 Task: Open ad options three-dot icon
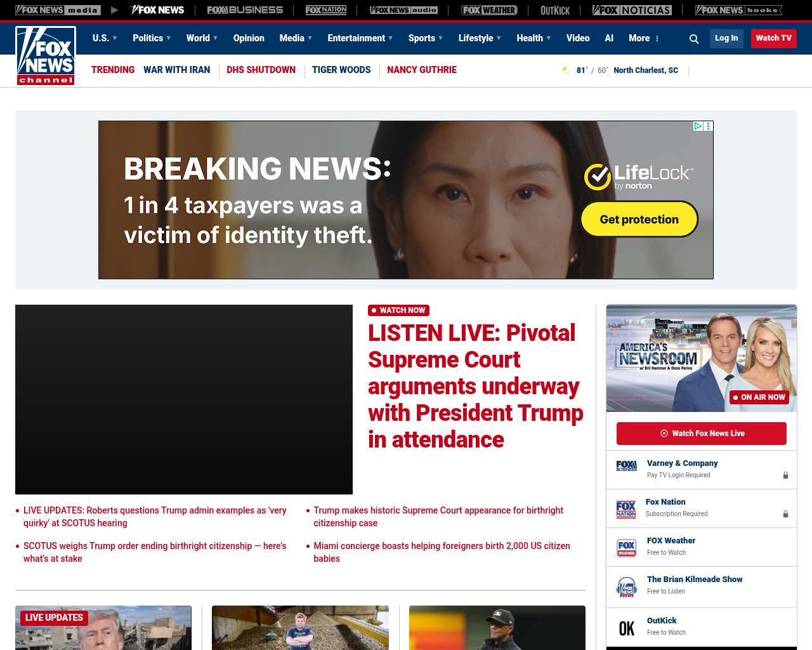pyautogui.click(x=709, y=126)
